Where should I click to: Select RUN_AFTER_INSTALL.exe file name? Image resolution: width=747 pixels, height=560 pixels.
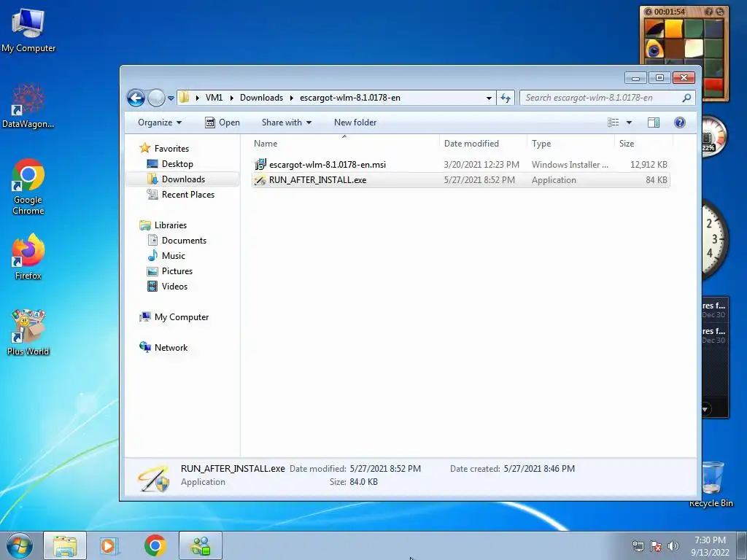(x=318, y=180)
